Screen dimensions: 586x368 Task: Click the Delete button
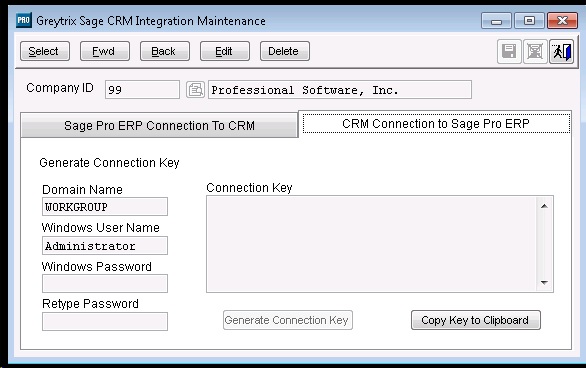(285, 51)
